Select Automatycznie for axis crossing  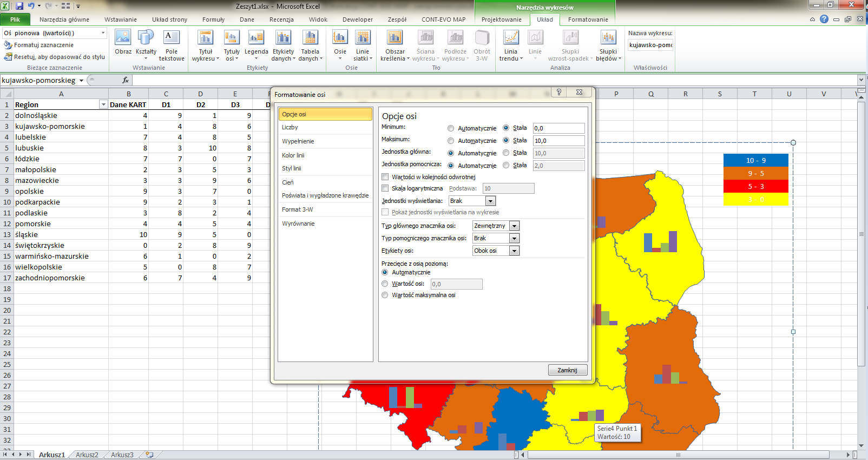click(x=385, y=272)
